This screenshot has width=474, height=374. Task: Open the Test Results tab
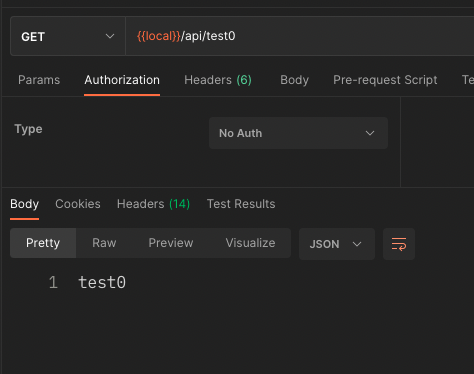[x=241, y=204]
